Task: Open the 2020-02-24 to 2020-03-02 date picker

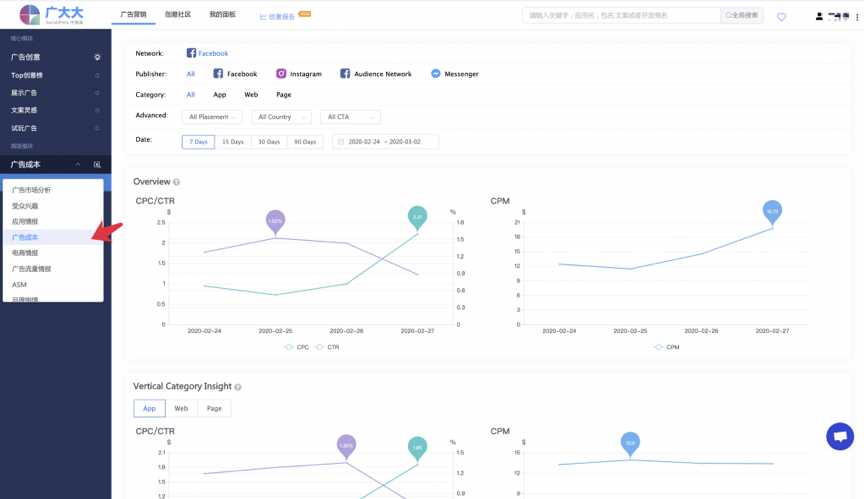Action: (385, 142)
